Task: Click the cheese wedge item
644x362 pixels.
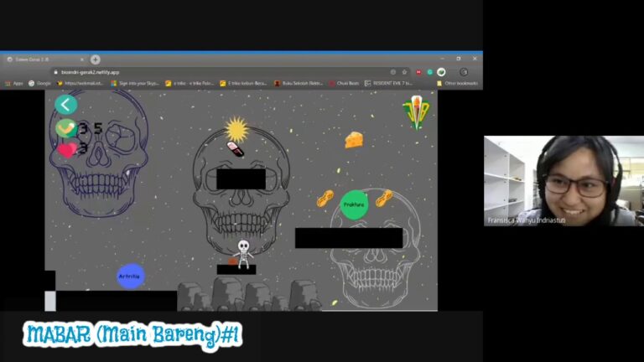Action: tap(354, 140)
